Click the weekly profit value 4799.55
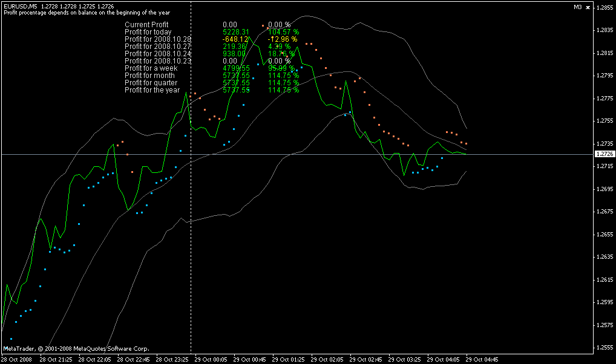The width and height of the screenshot is (616, 364). click(x=236, y=68)
